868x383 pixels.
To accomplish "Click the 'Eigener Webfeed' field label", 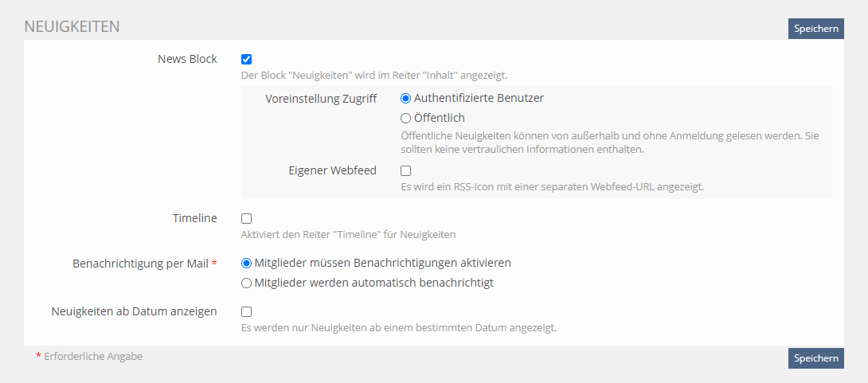I will (x=332, y=170).
